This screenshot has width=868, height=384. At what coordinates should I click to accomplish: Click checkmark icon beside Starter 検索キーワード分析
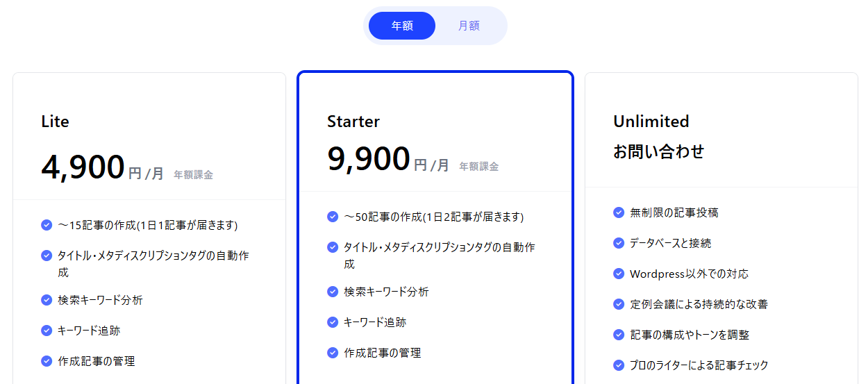(333, 292)
